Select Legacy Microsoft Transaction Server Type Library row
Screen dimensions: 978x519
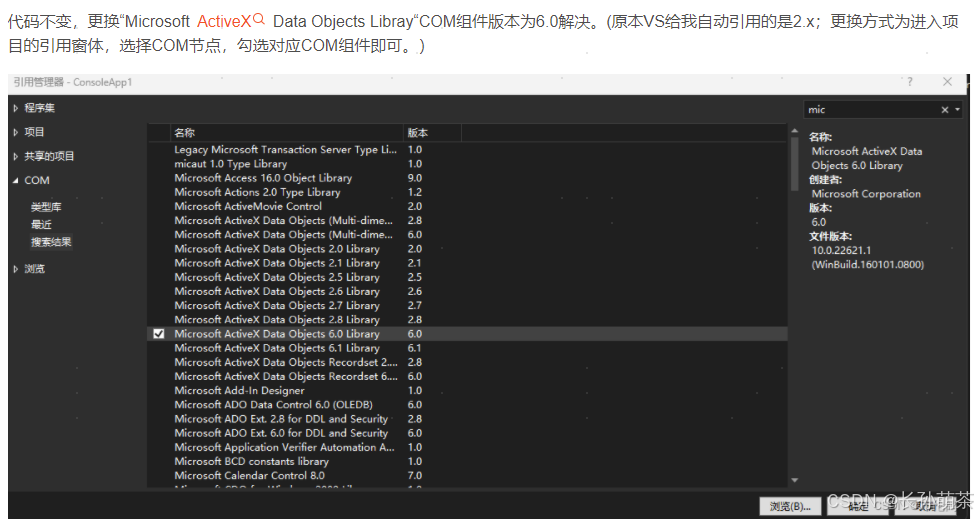pos(467,150)
